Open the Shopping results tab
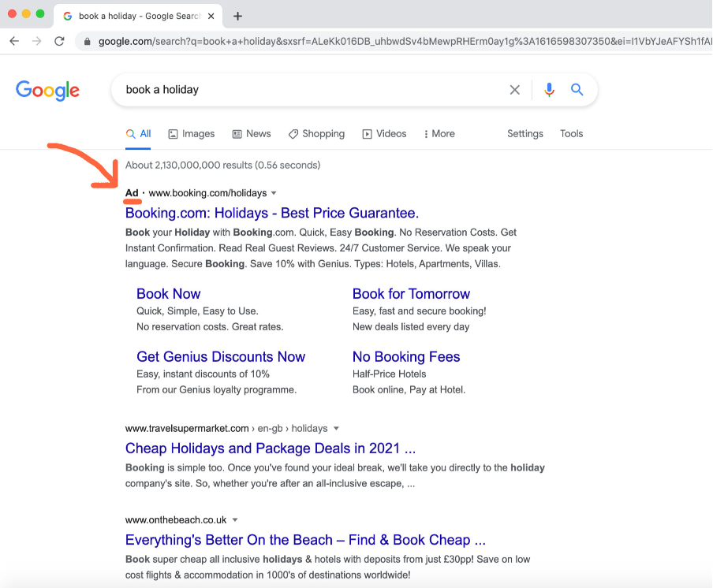713x588 pixels. point(316,134)
